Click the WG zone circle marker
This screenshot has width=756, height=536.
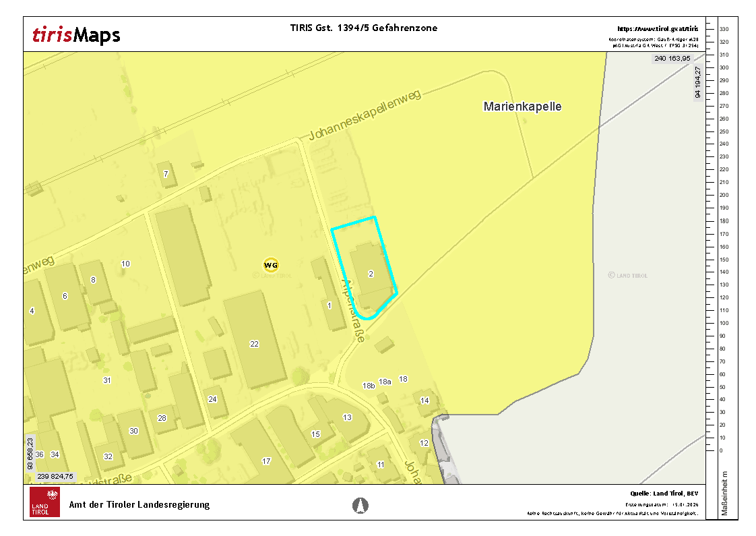click(271, 265)
